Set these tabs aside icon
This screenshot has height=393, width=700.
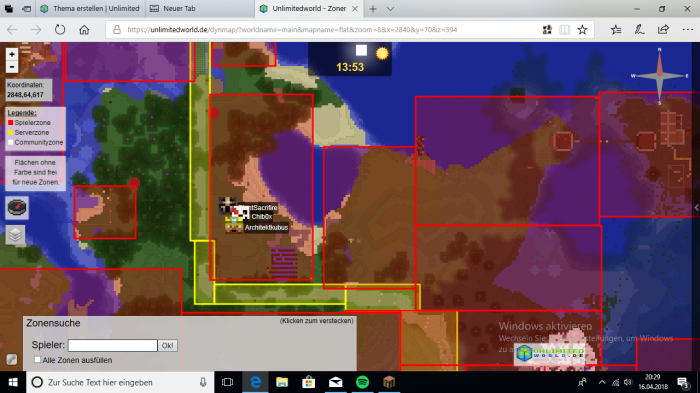(x=27, y=8)
